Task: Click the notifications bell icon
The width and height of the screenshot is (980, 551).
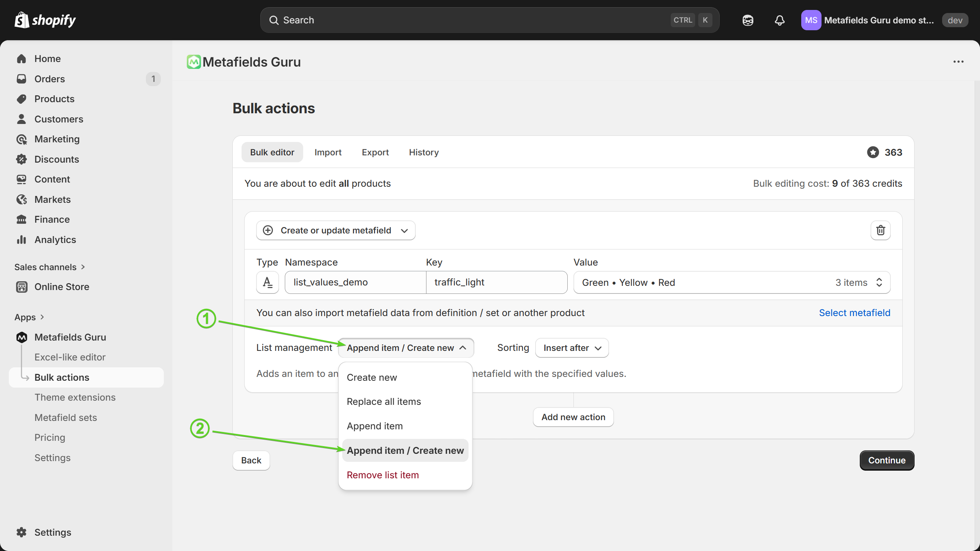Action: click(x=779, y=20)
